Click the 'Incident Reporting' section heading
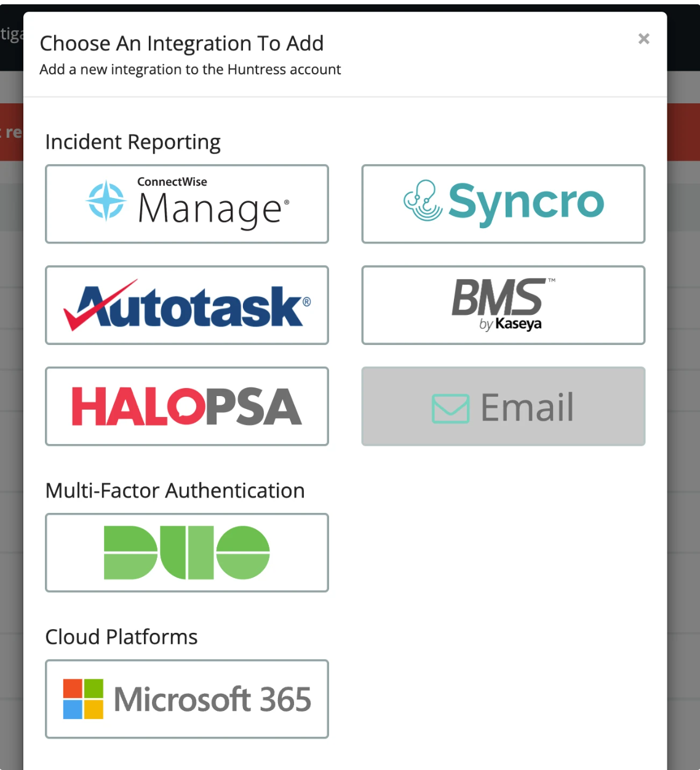This screenshot has width=700, height=770. 133,142
